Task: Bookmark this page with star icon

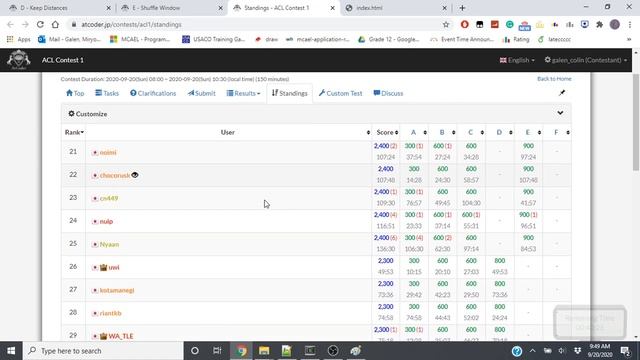Action: (446, 24)
